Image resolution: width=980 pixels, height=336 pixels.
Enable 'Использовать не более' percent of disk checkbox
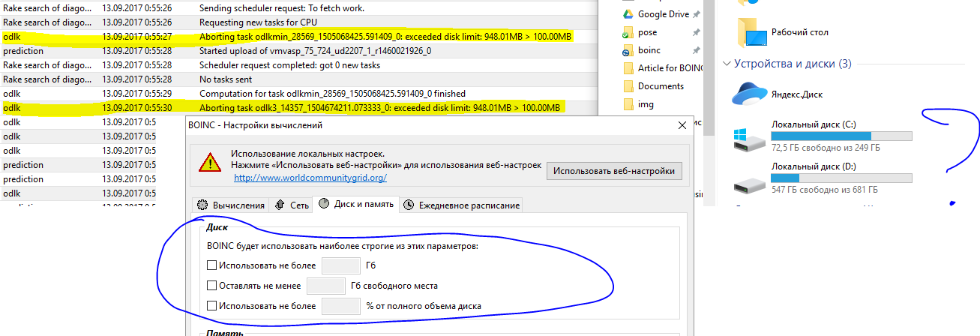pos(211,305)
